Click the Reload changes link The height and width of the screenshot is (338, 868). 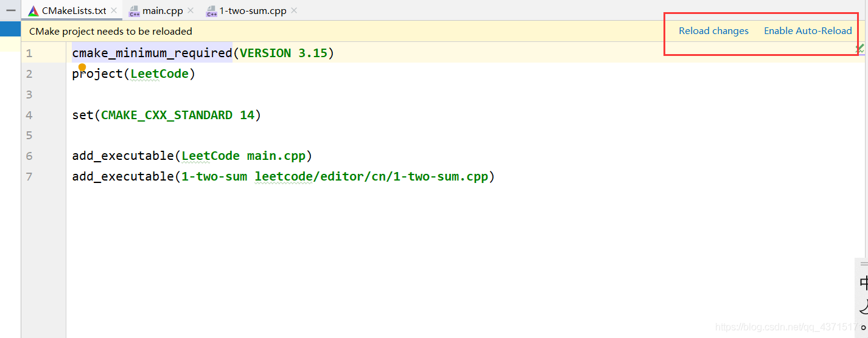click(713, 31)
